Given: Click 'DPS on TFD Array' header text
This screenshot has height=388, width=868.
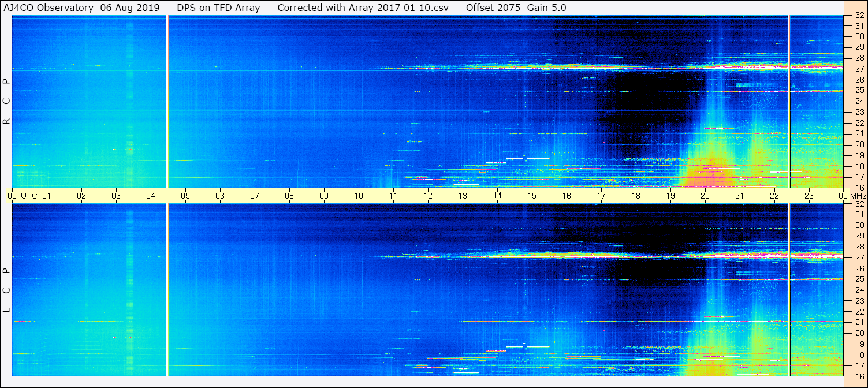Looking at the screenshot, I should pos(217,8).
